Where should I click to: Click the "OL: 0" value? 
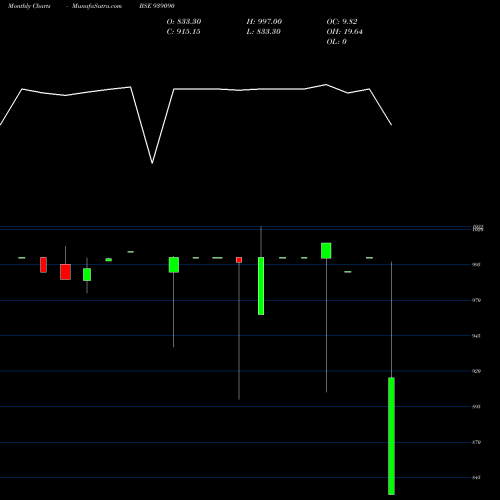(x=336, y=42)
